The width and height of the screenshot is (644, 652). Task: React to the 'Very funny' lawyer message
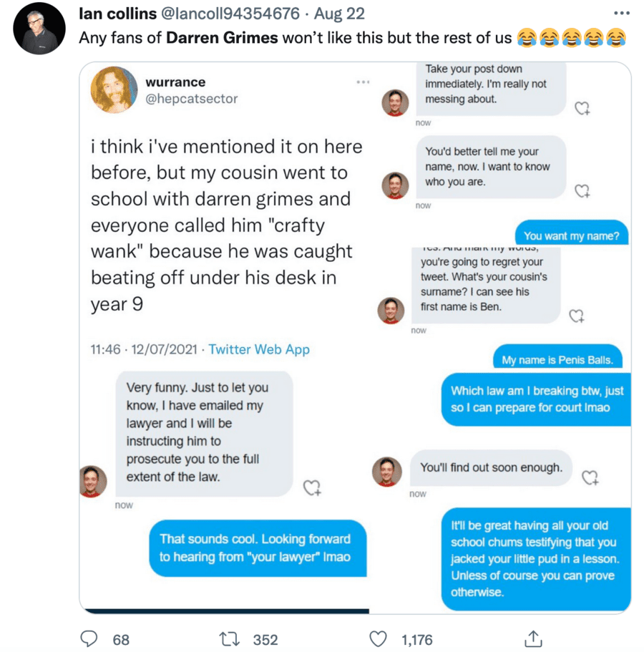coord(312,488)
